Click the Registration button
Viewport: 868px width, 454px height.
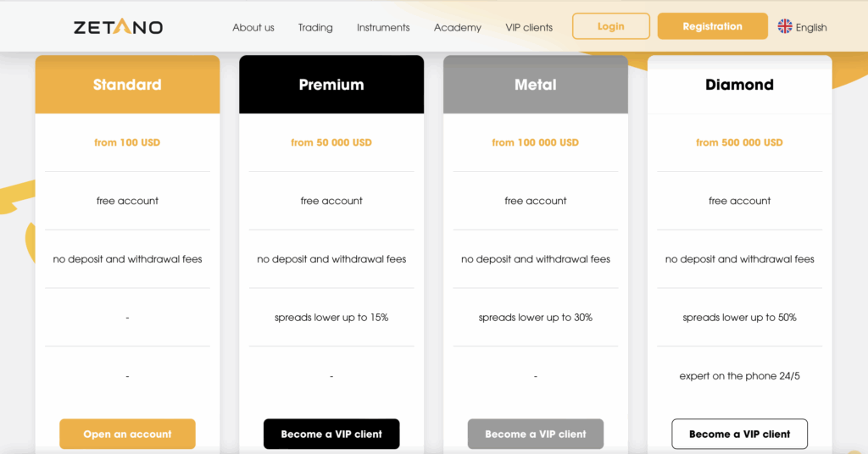tap(712, 26)
